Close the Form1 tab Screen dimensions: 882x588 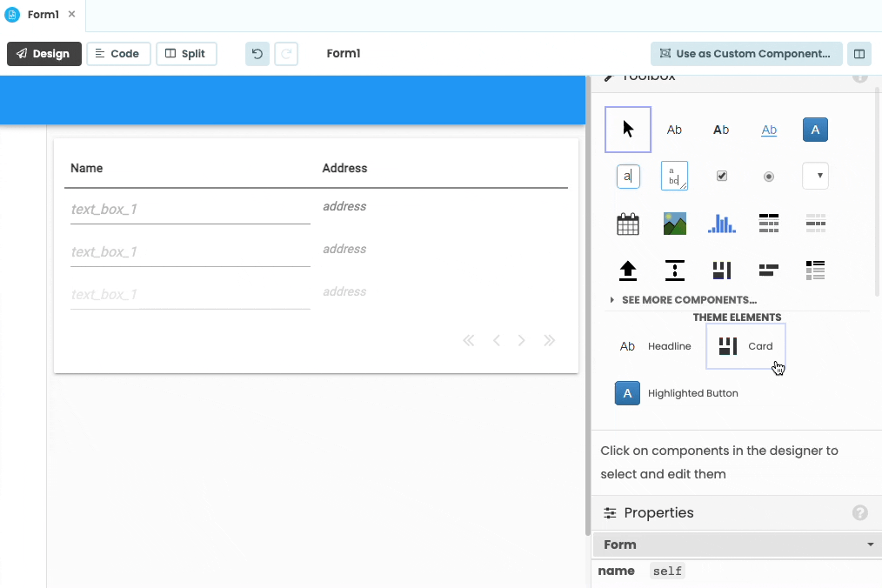tap(71, 14)
